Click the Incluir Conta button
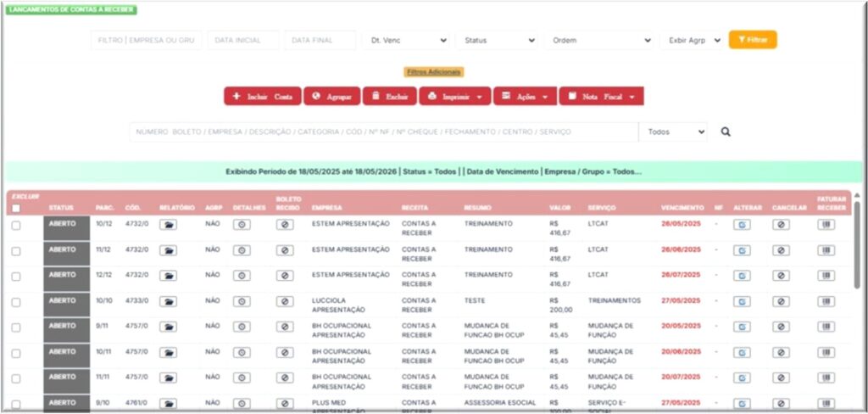Screen dimensions: 868x414 [262, 97]
